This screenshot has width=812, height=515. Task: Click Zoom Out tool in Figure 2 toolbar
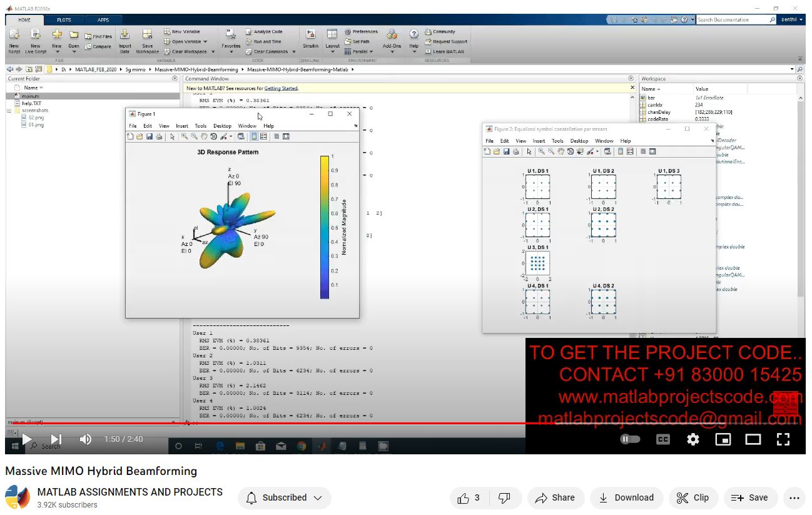point(551,151)
